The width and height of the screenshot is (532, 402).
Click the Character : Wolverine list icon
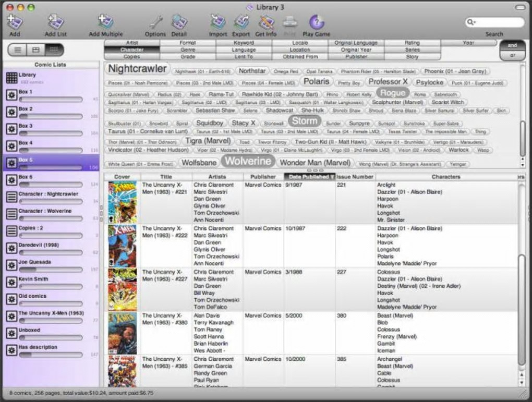tap(11, 214)
